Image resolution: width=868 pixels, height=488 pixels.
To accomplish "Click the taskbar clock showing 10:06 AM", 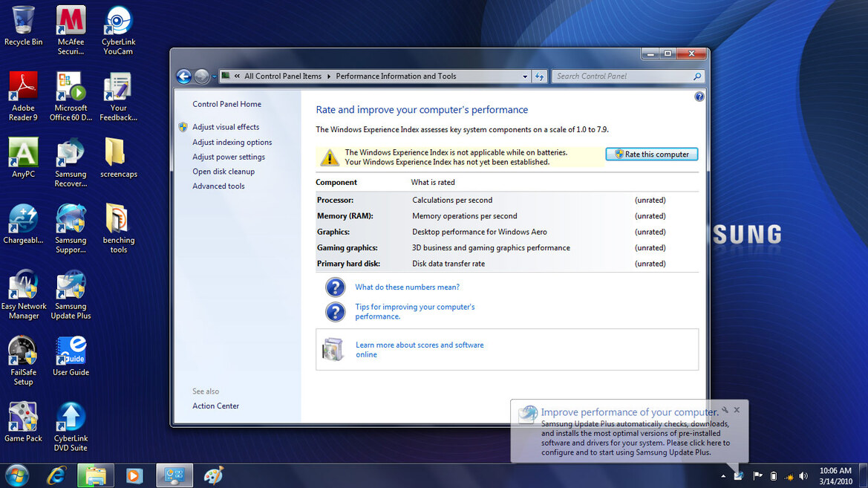I will click(x=835, y=476).
